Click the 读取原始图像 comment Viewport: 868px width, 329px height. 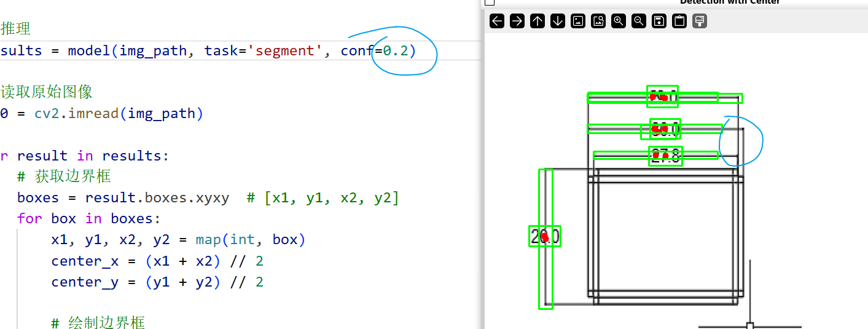coord(46,92)
